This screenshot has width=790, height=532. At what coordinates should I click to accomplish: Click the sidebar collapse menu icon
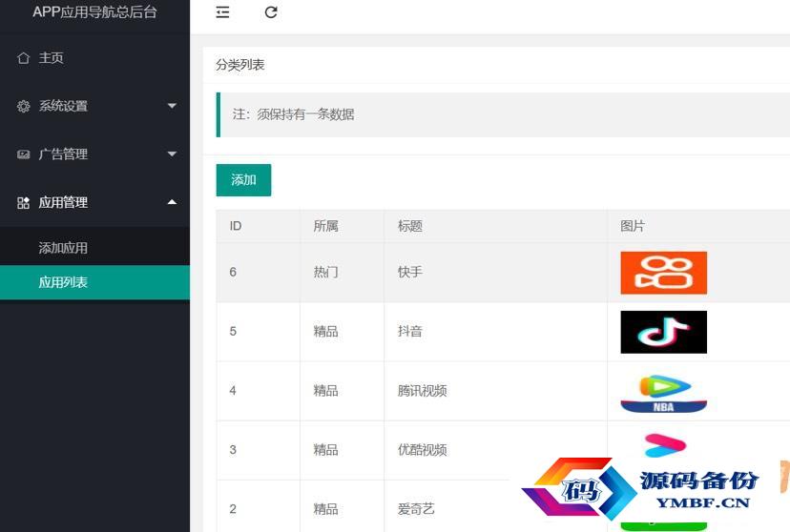pyautogui.click(x=222, y=12)
